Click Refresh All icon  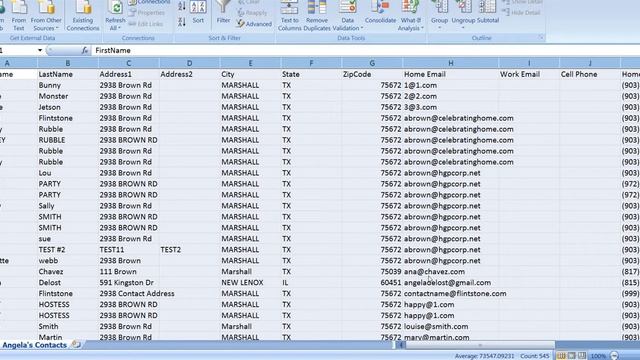tap(116, 8)
